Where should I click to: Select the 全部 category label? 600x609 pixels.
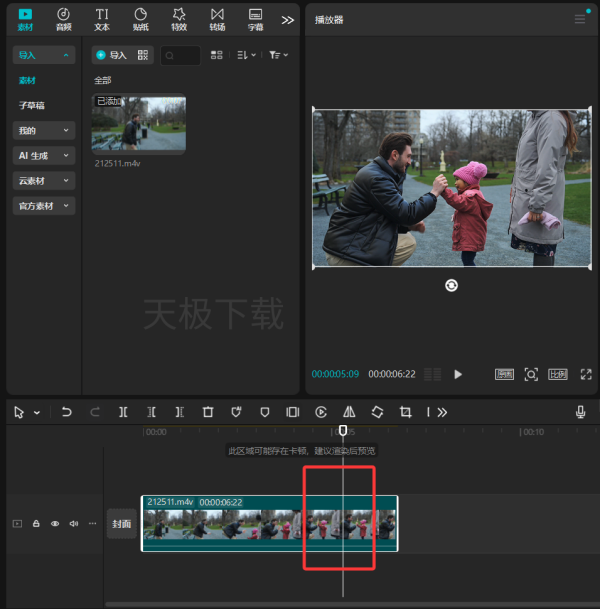[x=103, y=80]
